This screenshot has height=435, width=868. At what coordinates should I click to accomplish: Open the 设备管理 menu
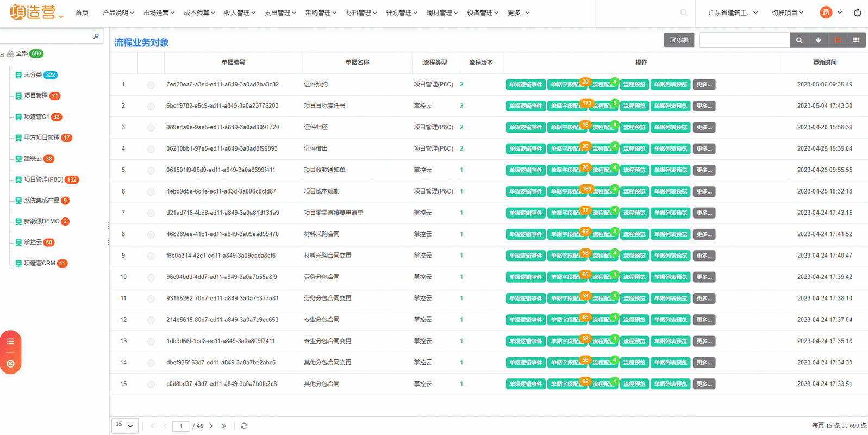click(x=483, y=13)
